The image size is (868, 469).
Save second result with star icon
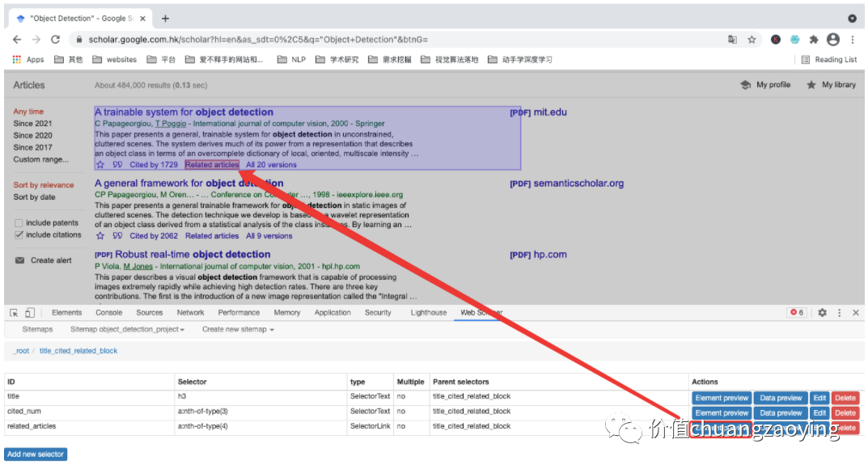[100, 236]
